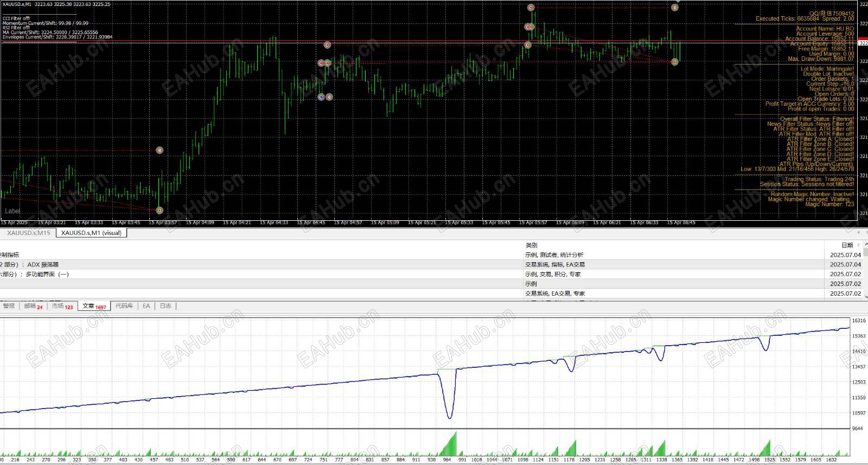The image size is (868, 465).
Task: Click the Account Name: HU BO text
Action: coord(825,29)
